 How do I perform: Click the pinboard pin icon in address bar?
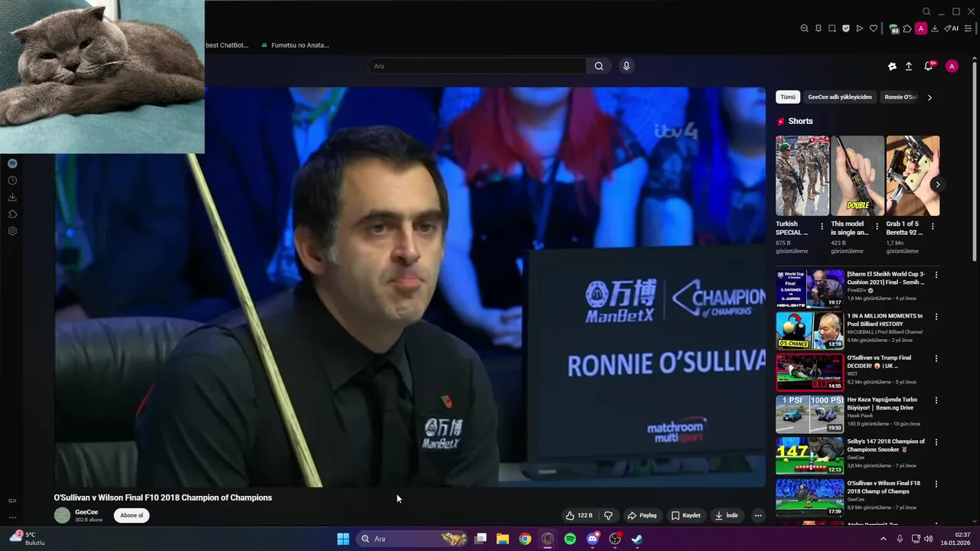point(818,28)
